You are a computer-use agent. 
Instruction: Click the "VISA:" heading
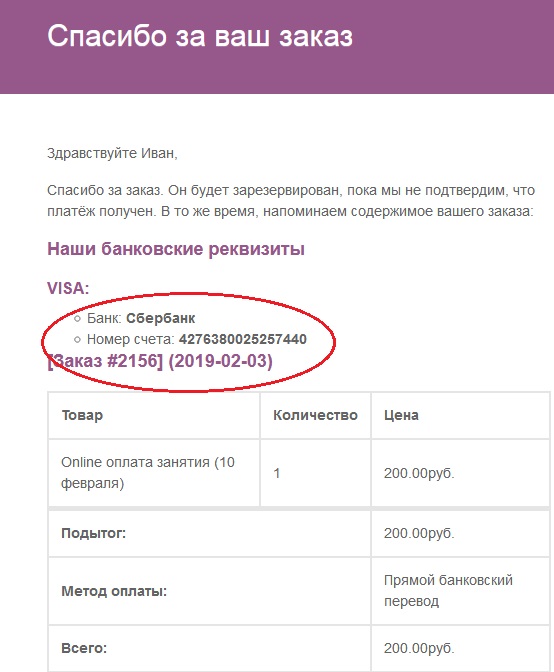[68, 288]
